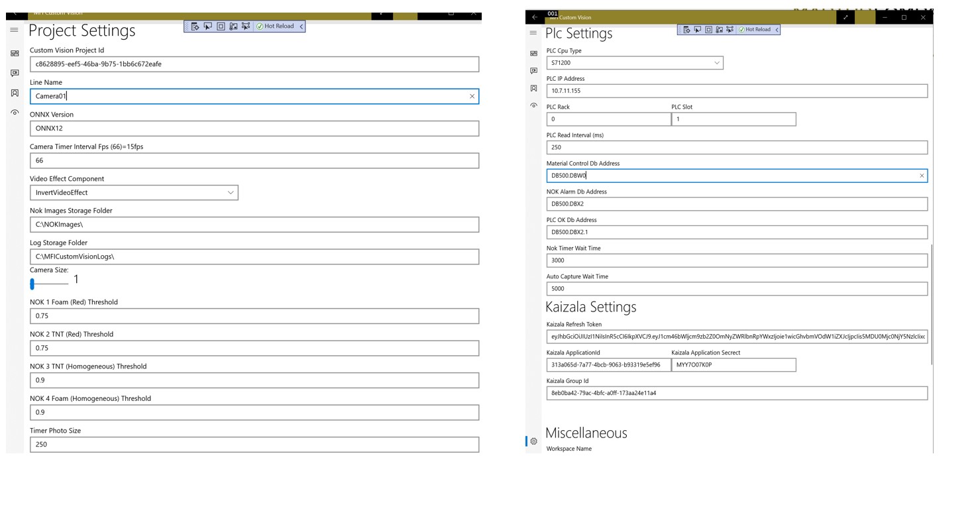Go to Live Visual Tree, Plc Settings toolbar

(x=687, y=30)
